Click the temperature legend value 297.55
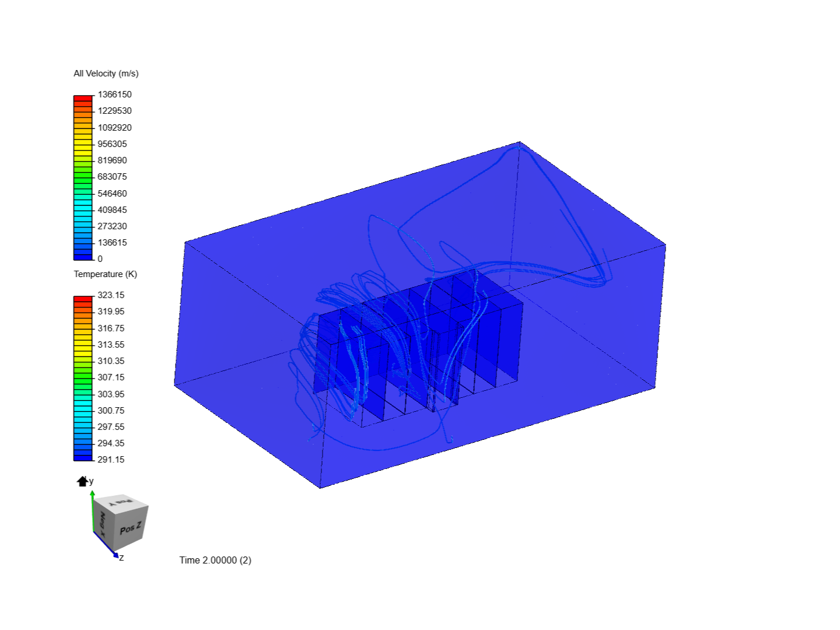840x630 pixels. click(x=111, y=427)
